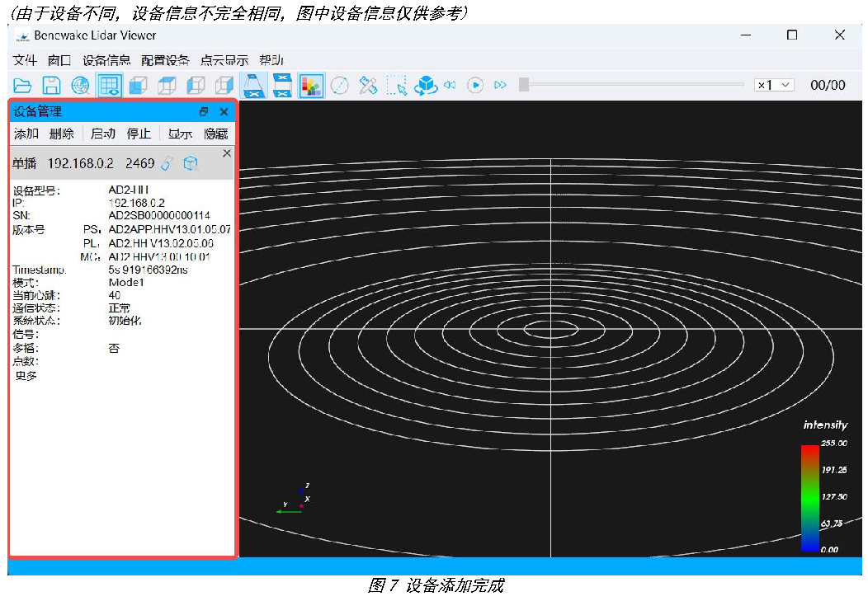This screenshot has height=601, width=868.
Task: Open the 设备信息 menu
Action: [106, 59]
